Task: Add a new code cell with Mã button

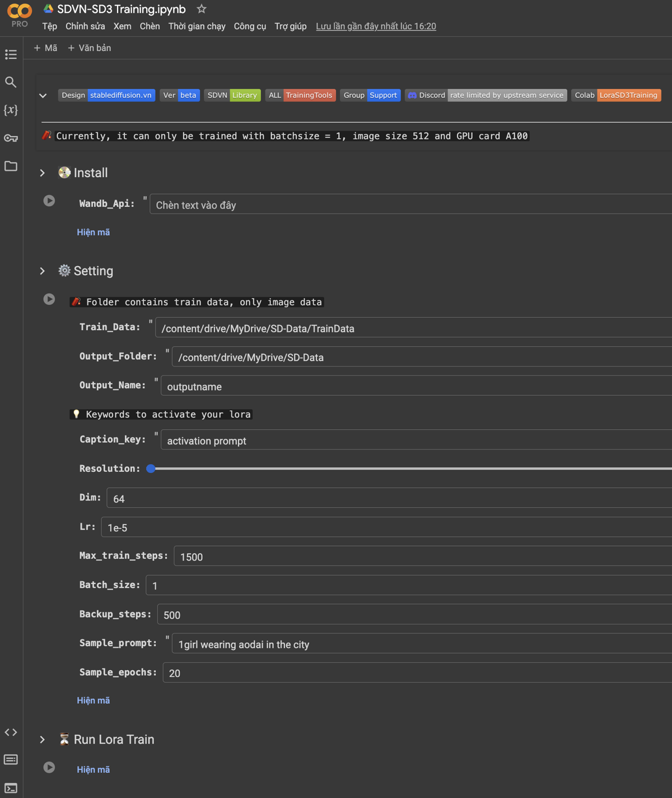Action: [x=45, y=48]
